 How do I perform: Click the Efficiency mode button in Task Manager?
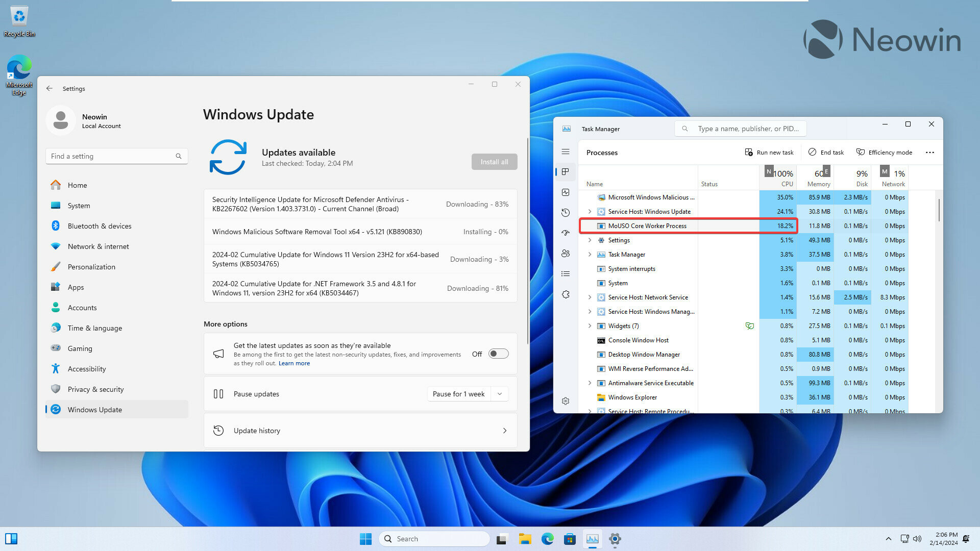click(x=881, y=152)
